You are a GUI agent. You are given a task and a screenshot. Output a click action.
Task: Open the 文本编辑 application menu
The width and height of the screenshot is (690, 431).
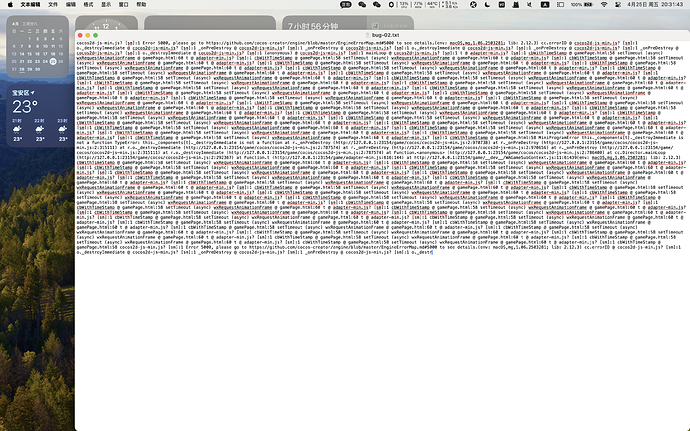tap(30, 4)
